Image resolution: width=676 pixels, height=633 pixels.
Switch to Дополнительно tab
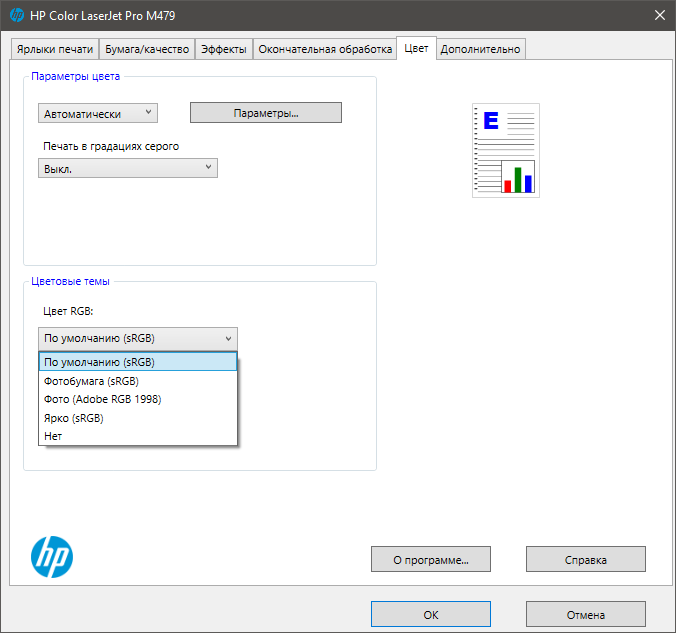(480, 49)
